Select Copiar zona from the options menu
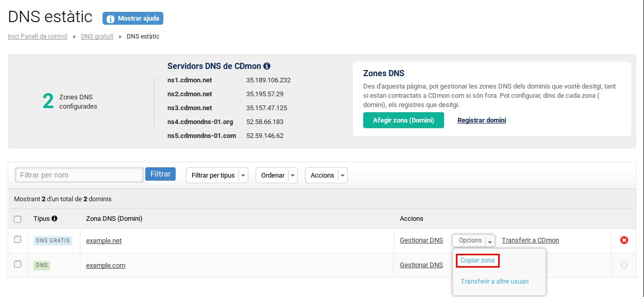Image resolution: width=644 pixels, height=297 pixels. [x=478, y=260]
